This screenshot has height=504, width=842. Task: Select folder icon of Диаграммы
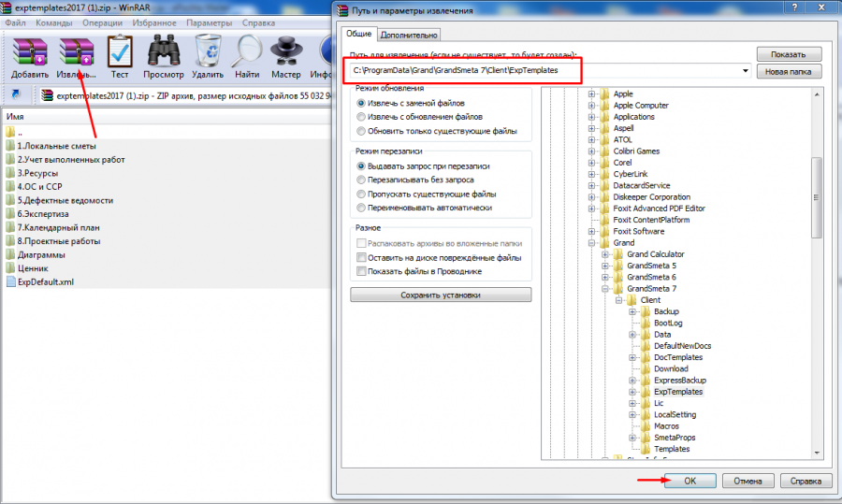point(10,254)
